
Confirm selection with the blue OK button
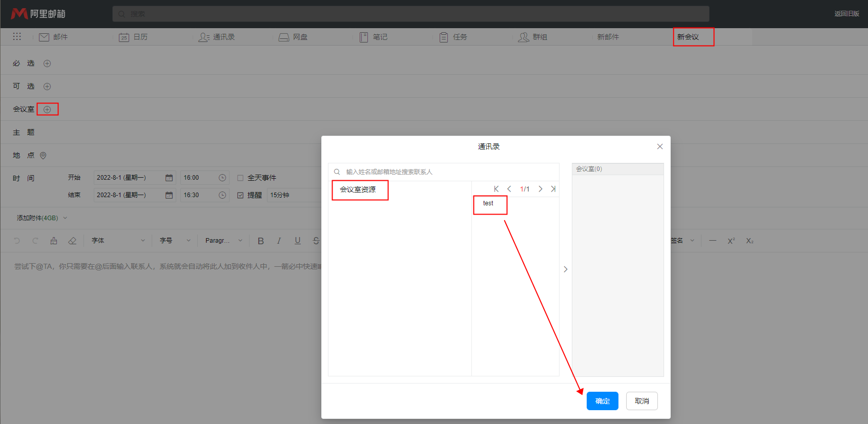point(603,401)
